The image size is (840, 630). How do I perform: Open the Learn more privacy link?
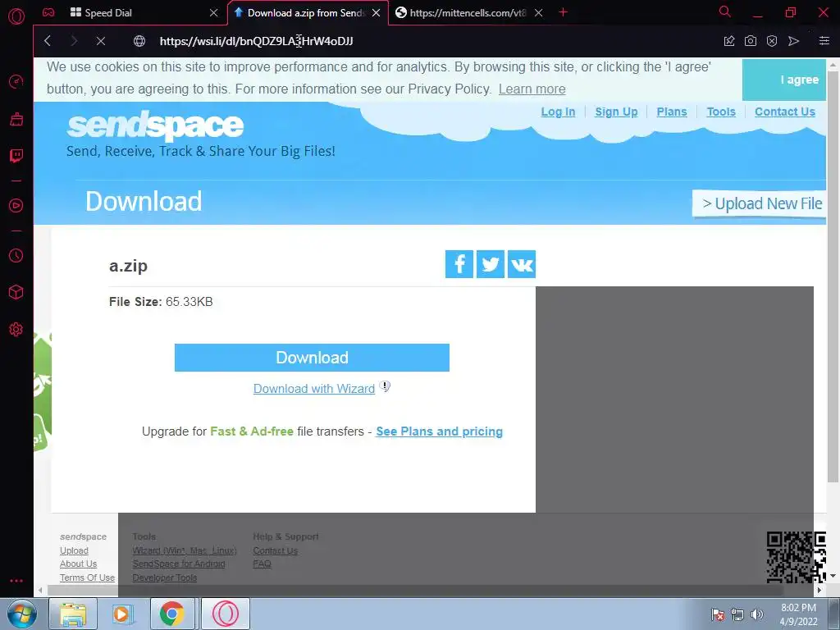tap(532, 89)
